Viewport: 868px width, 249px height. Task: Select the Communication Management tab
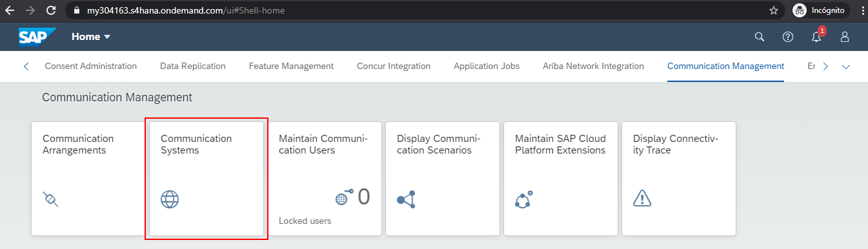click(x=725, y=66)
